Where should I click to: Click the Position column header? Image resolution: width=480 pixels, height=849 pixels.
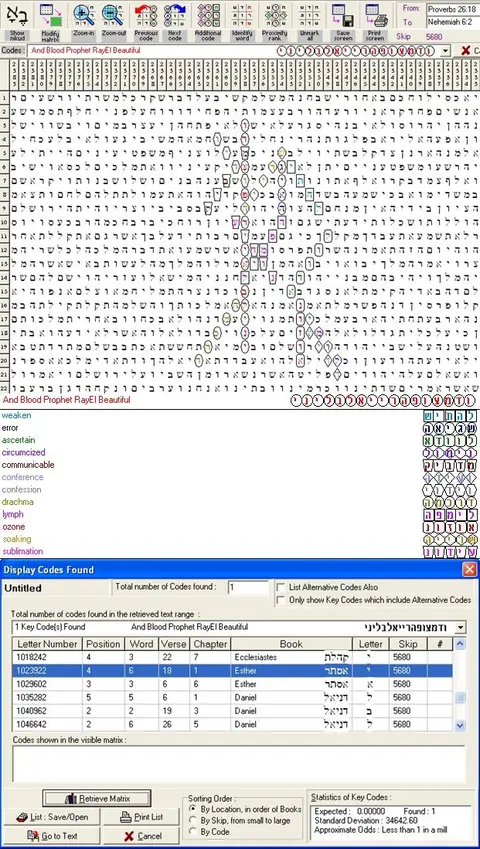point(103,644)
